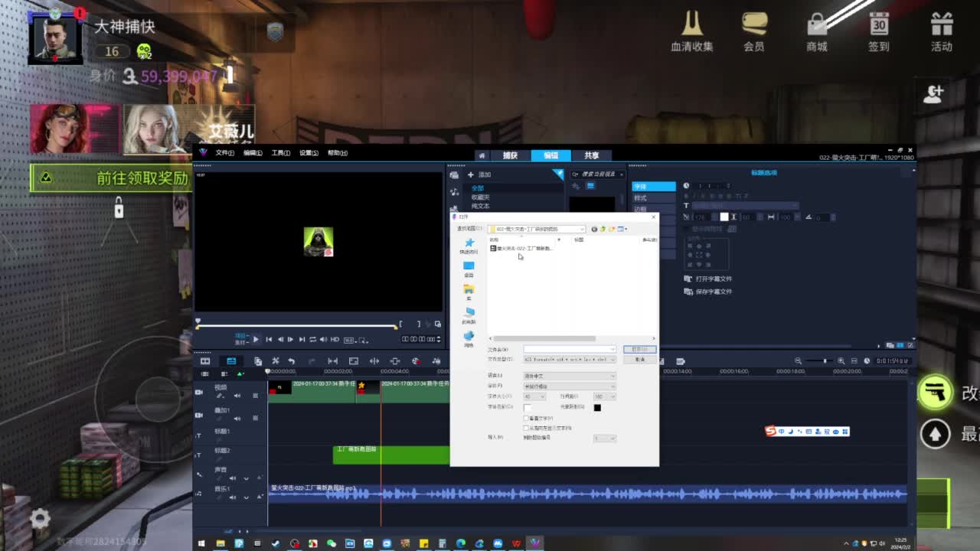Jump to the start of the preview

(269, 339)
